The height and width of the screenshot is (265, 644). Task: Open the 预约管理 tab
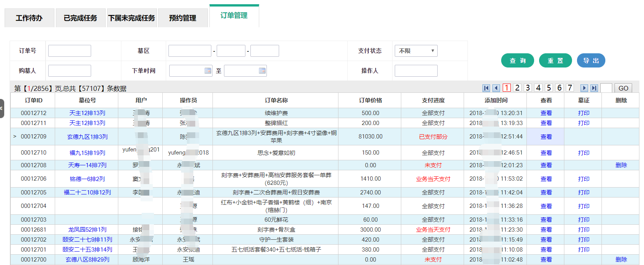coord(183,18)
